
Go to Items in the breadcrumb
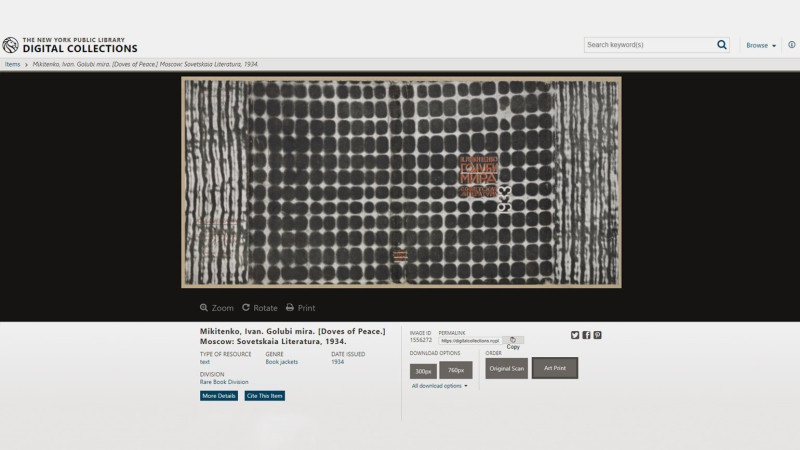[x=12, y=64]
